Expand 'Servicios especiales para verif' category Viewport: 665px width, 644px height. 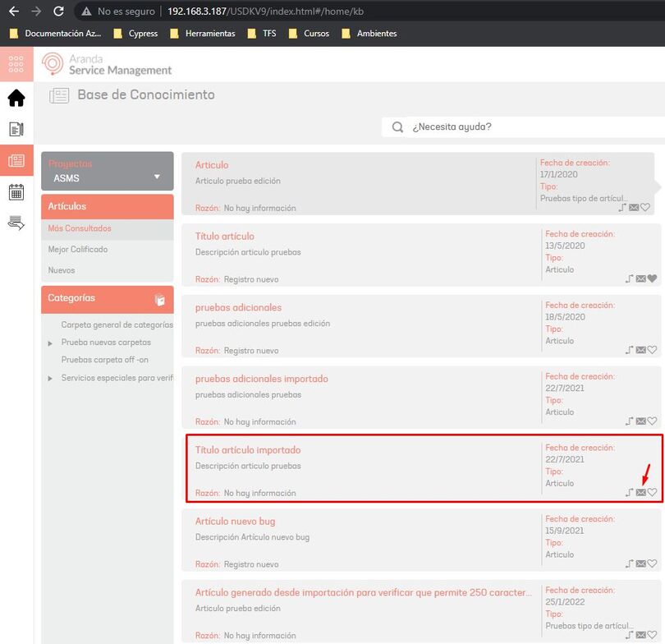(50, 378)
